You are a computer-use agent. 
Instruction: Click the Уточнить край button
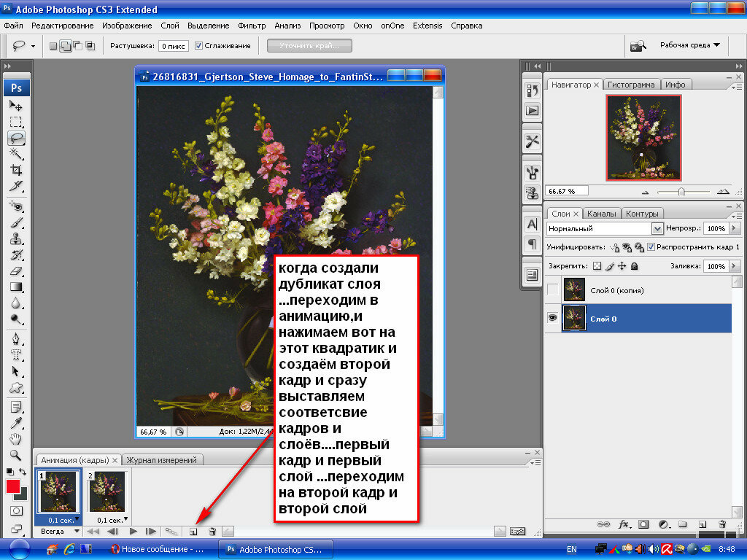pos(309,46)
